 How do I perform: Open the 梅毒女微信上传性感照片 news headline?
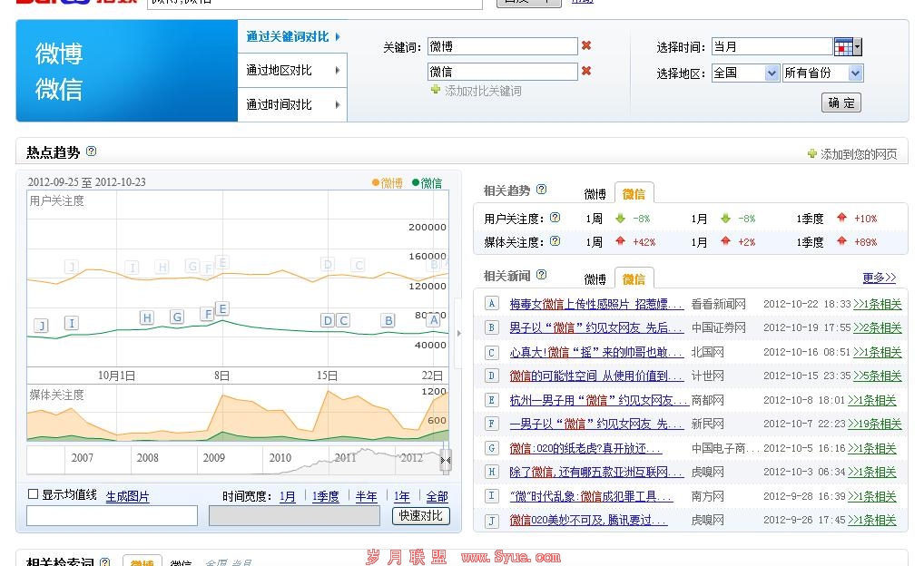596,304
